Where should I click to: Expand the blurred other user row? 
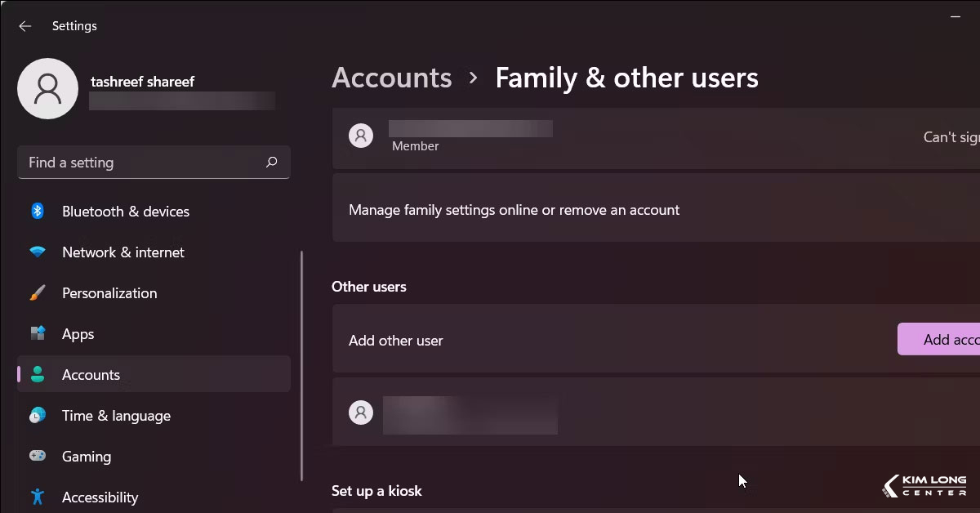653,412
